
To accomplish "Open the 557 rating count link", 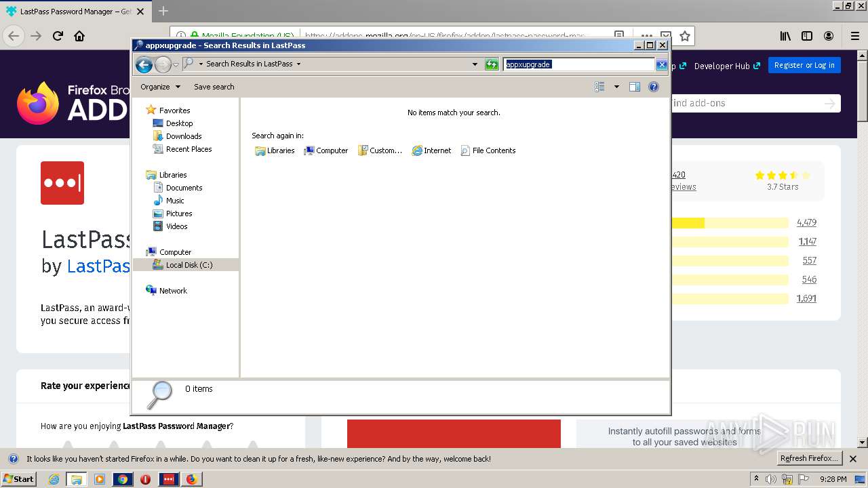I will 809,260.
